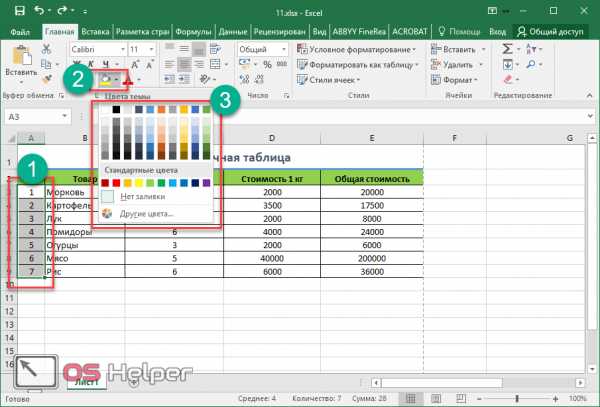Toggle align text right
The height and width of the screenshot is (407, 600).
(199, 64)
